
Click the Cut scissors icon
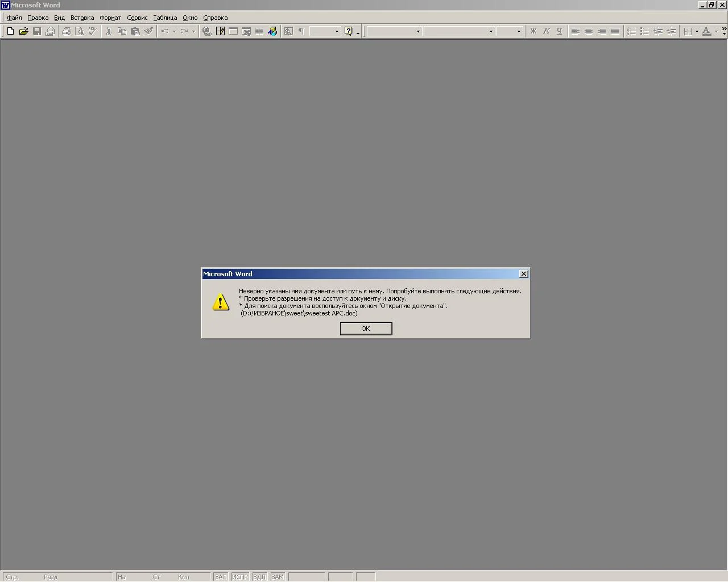coord(109,31)
